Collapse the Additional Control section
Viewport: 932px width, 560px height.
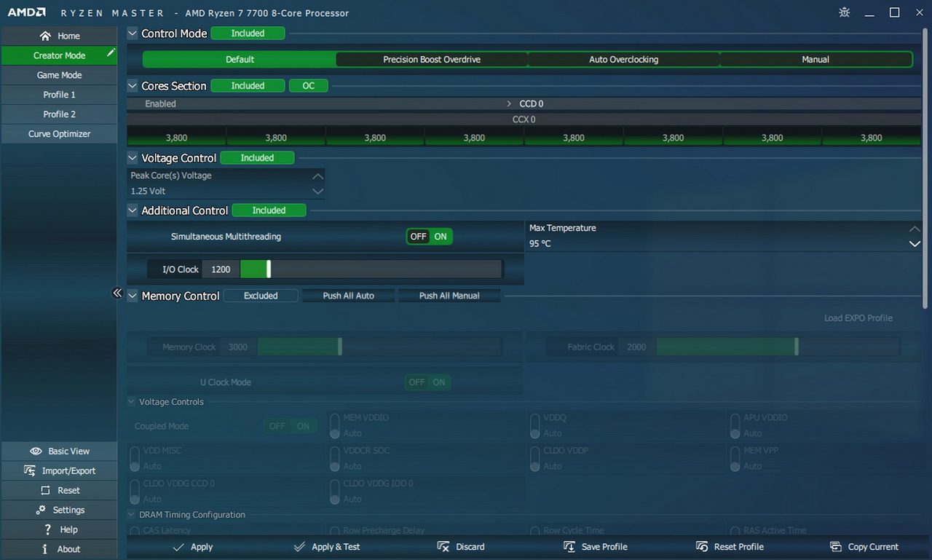click(133, 210)
